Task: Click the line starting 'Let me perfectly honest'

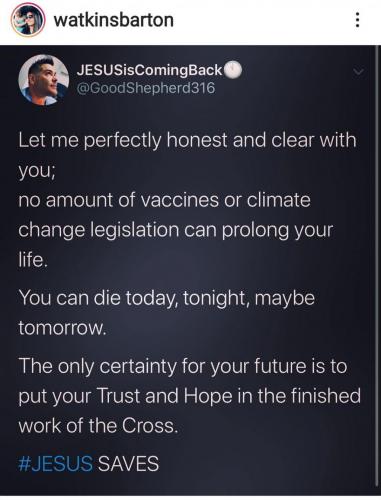Action: pyautogui.click(x=187, y=140)
